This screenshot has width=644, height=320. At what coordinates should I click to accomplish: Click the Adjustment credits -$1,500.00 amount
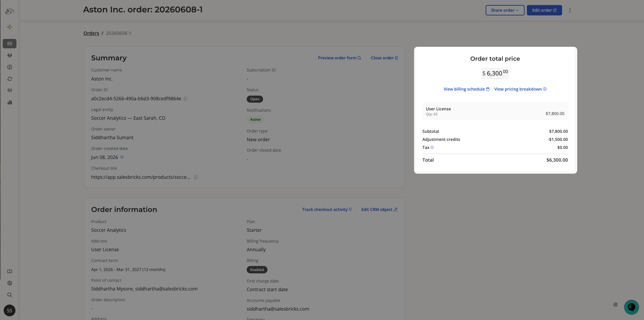558,140
